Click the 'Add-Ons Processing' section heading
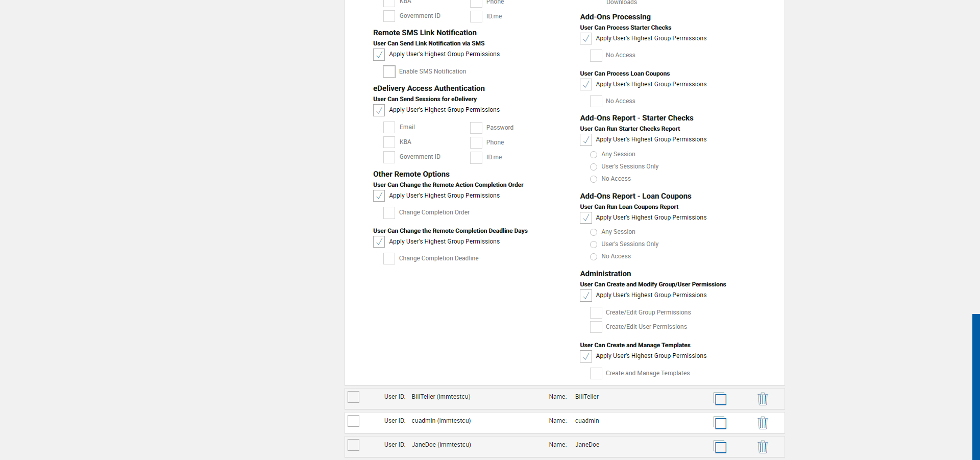This screenshot has height=460, width=980. pos(615,17)
